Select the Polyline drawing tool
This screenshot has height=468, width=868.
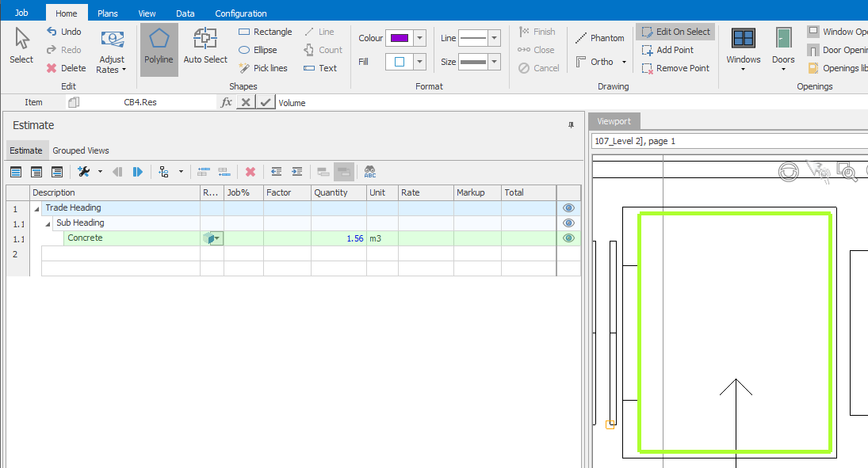[x=159, y=49]
